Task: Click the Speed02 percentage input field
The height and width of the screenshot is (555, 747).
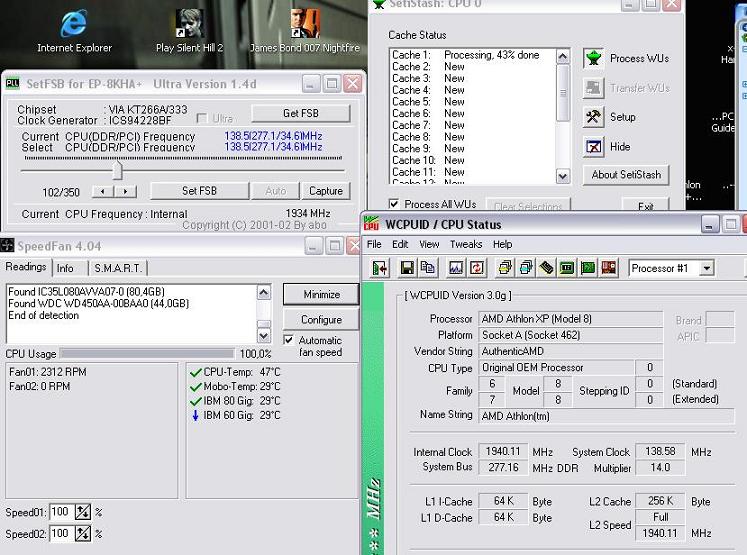Action: (62, 533)
